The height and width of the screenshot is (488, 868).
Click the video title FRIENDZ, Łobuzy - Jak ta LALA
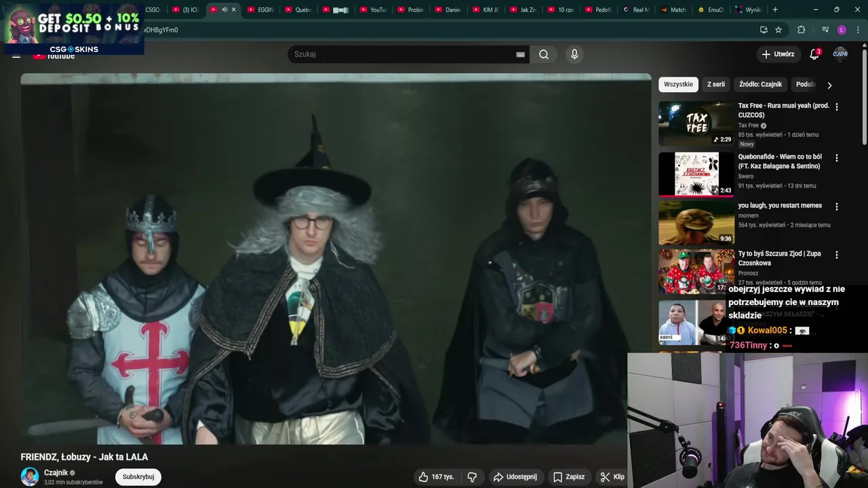pyautogui.click(x=84, y=457)
